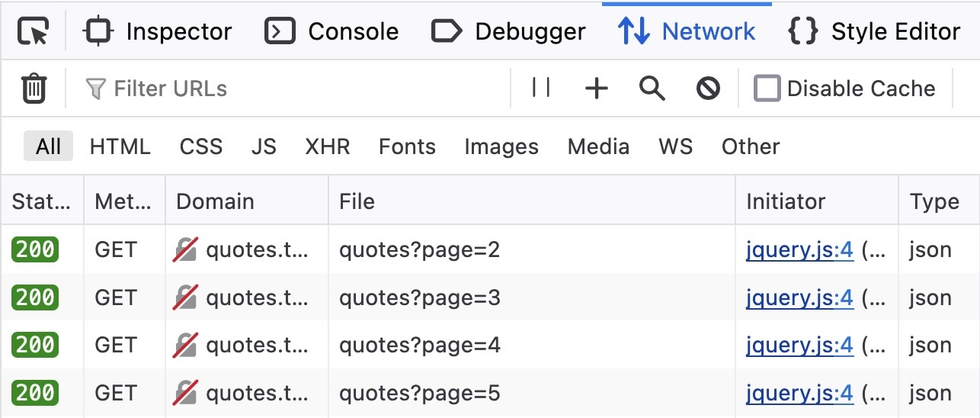Click 200 status badge for page=4
Image resolution: width=980 pixels, height=418 pixels.
[35, 345]
